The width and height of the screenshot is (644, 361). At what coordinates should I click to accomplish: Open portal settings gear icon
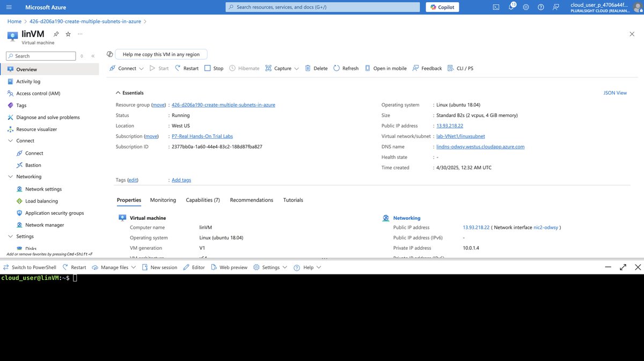pyautogui.click(x=525, y=7)
